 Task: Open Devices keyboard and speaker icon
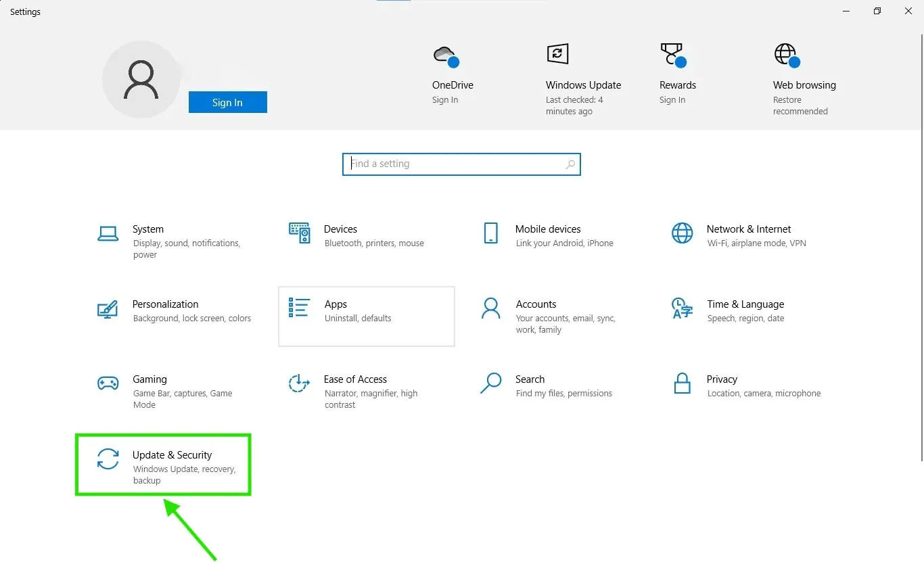(299, 233)
